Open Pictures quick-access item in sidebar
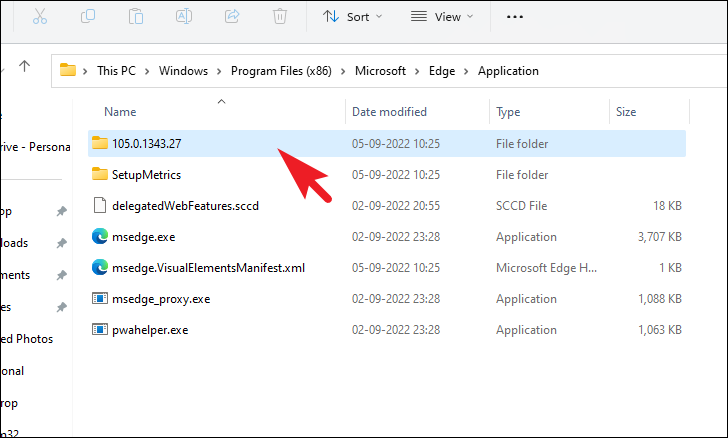The image size is (728, 438). [x=6, y=307]
